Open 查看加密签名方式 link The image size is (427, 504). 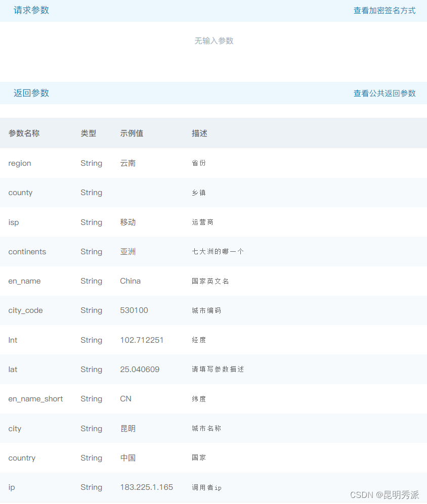385,11
